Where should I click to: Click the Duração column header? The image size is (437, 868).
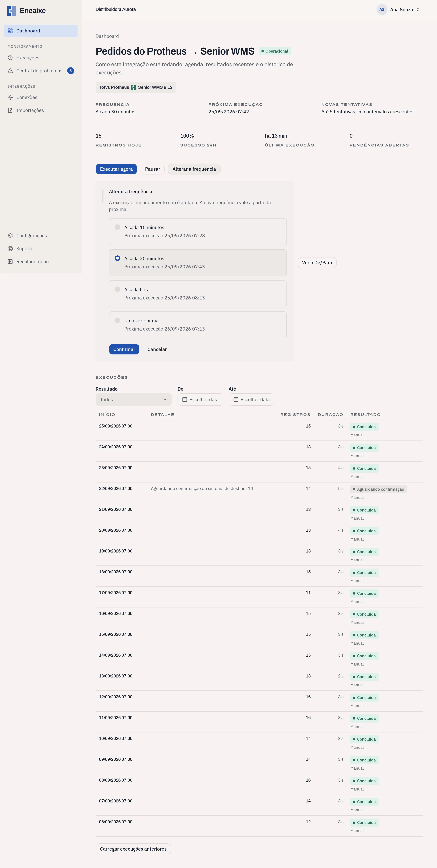point(330,415)
